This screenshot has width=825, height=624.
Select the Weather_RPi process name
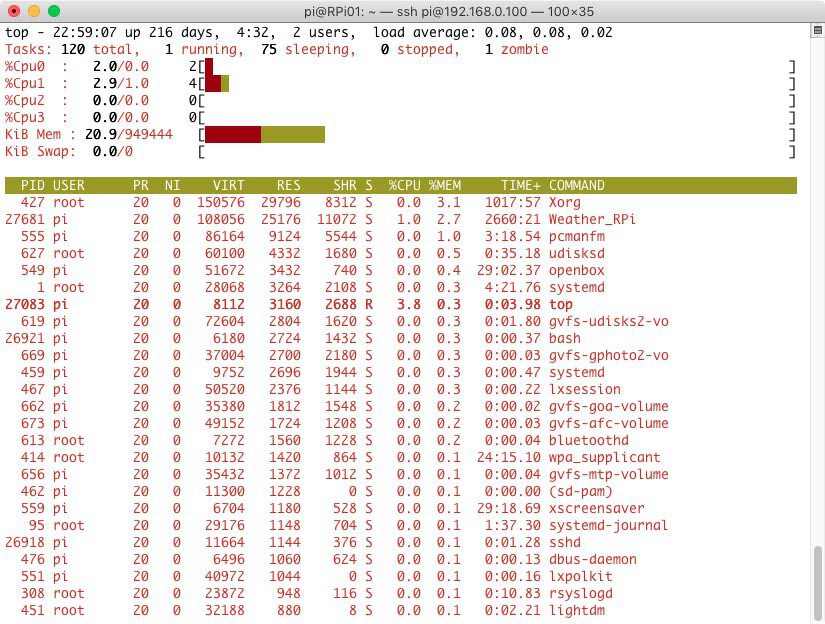(x=592, y=219)
